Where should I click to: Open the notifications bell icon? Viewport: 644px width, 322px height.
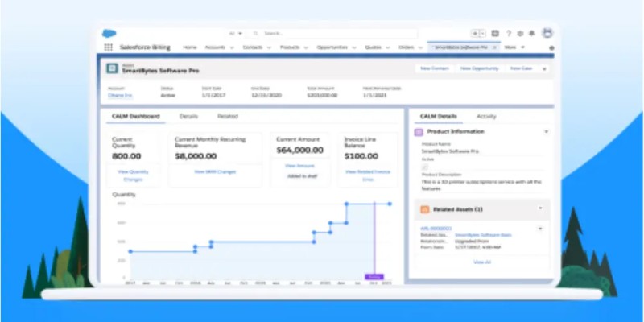(531, 34)
